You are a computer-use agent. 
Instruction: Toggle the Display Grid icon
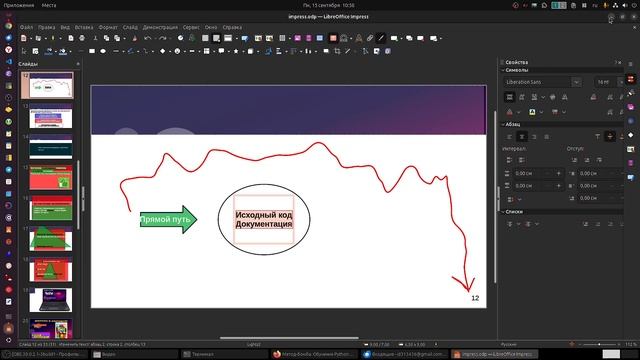pyautogui.click(x=205, y=38)
